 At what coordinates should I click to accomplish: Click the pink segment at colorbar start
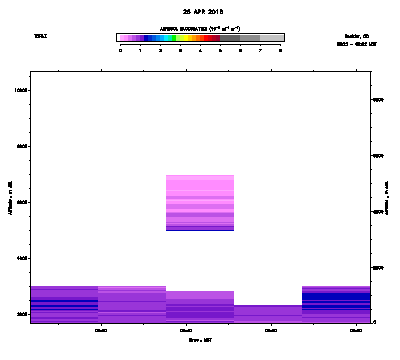pos(122,38)
